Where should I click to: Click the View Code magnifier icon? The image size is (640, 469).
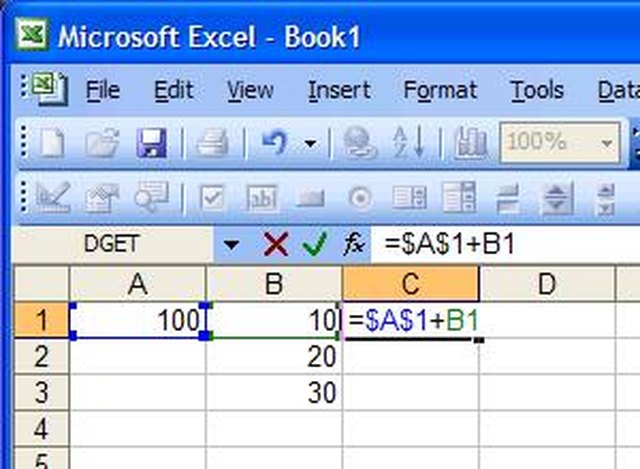point(151,197)
